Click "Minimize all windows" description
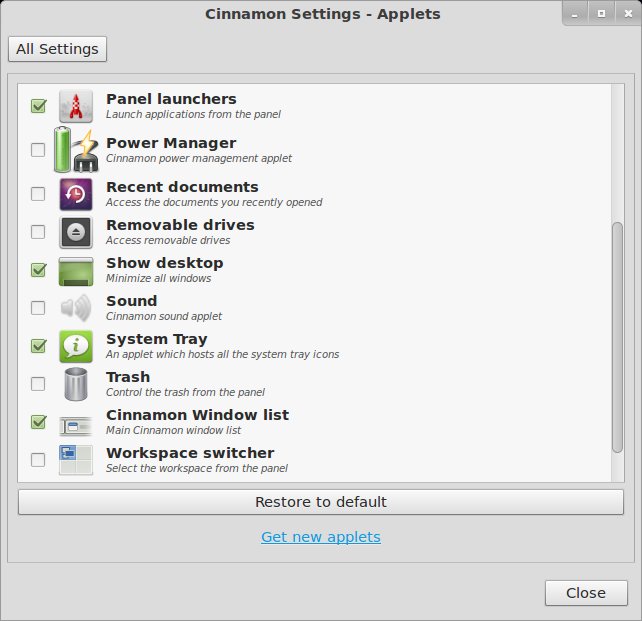Viewport: 642px width, 621px height. click(x=158, y=278)
